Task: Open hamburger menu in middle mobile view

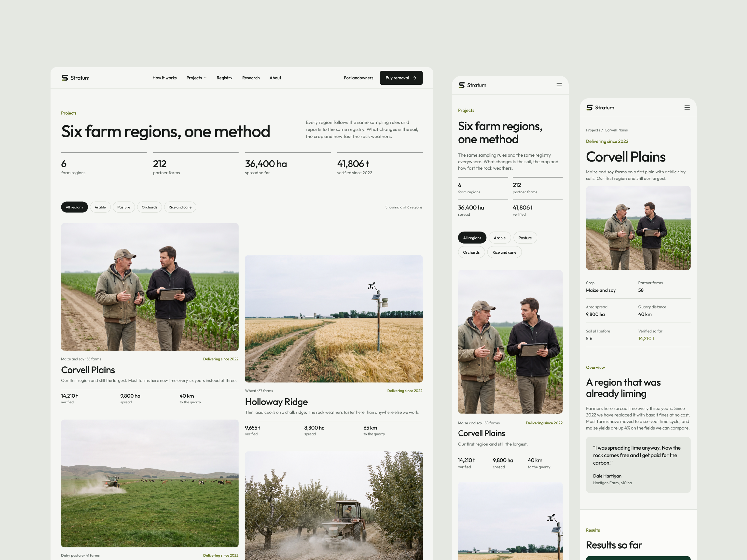Action: click(x=559, y=85)
